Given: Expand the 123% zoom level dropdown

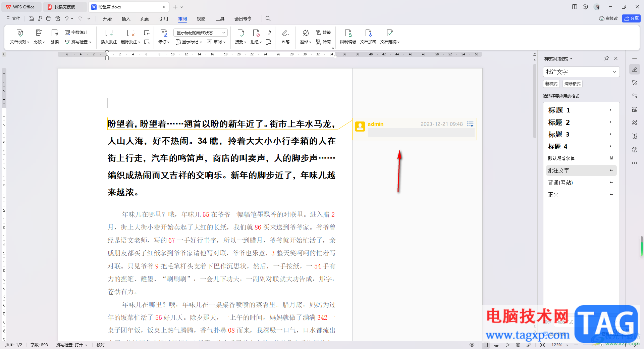Looking at the screenshot, I should (x=567, y=345).
